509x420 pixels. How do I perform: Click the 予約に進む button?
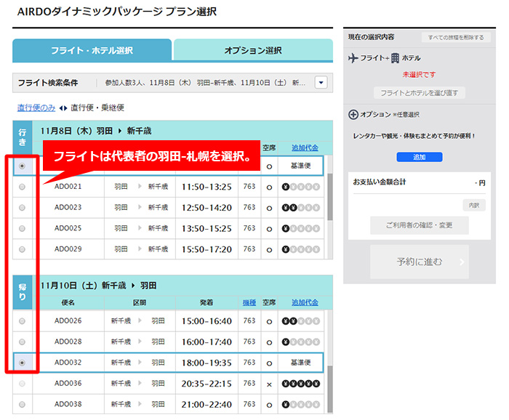pyautogui.click(x=420, y=262)
